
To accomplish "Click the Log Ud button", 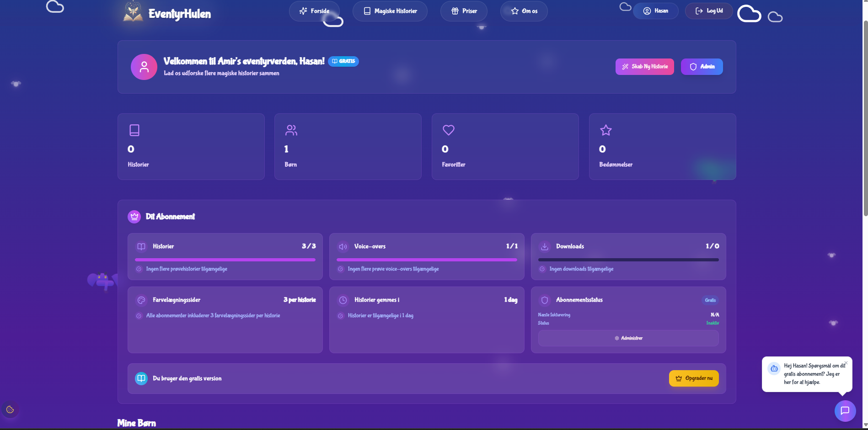I will point(708,11).
